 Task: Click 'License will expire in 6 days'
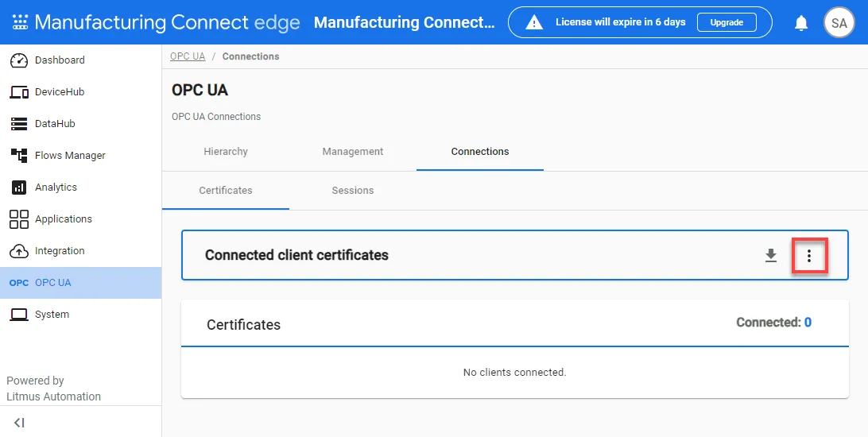[x=621, y=22]
